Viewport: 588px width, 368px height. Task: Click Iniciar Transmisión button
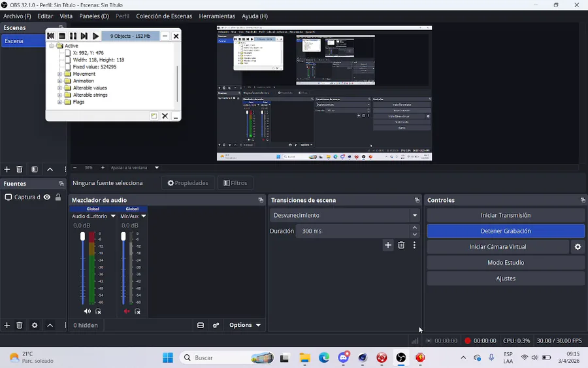tap(506, 215)
